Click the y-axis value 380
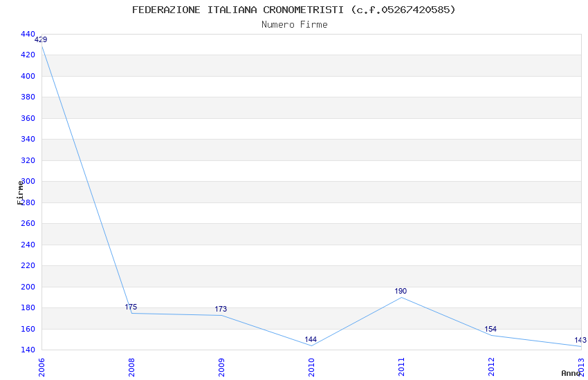The image size is (588, 380). pos(28,97)
